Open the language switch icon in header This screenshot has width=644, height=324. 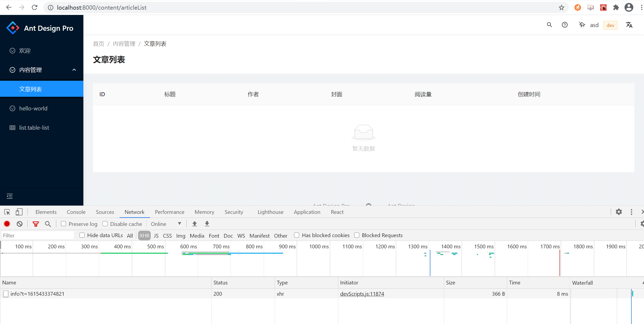629,25
